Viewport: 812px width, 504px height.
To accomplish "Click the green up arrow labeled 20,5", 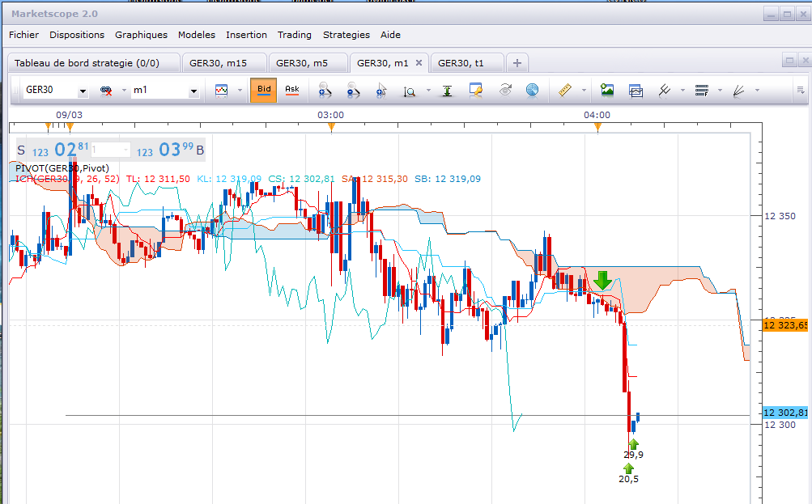I will 628,468.
